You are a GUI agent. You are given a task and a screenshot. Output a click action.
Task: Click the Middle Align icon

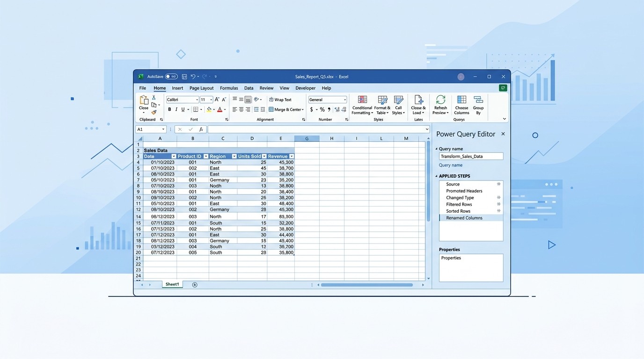[241, 100]
